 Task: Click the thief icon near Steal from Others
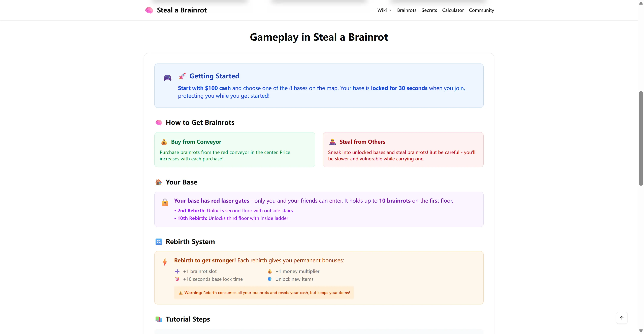coord(332,142)
